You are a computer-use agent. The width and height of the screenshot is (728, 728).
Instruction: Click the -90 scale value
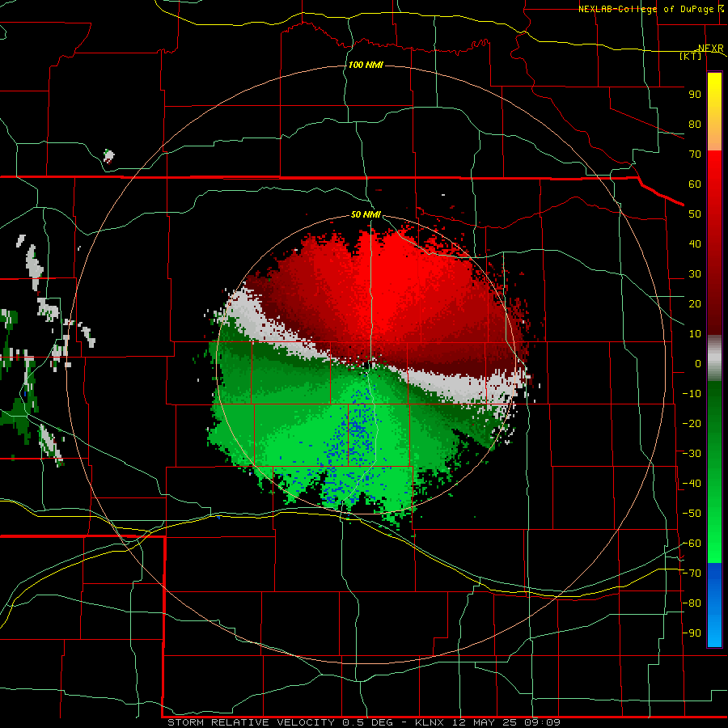coord(692,633)
